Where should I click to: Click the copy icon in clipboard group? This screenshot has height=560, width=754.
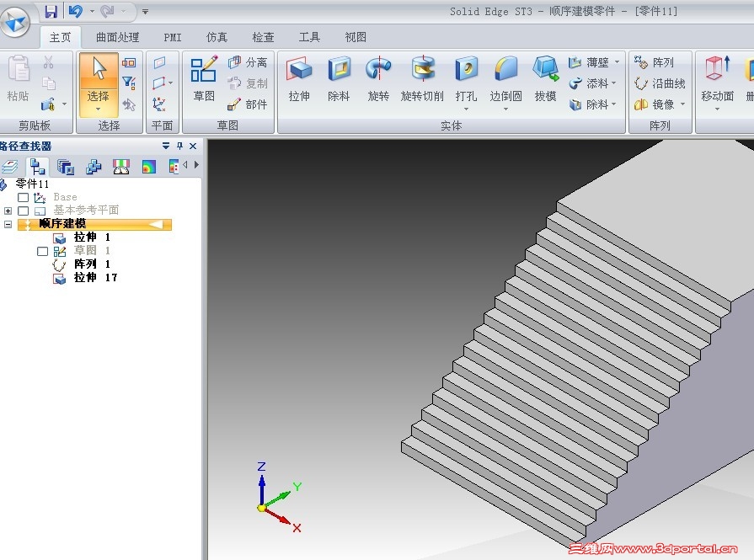click(x=48, y=83)
